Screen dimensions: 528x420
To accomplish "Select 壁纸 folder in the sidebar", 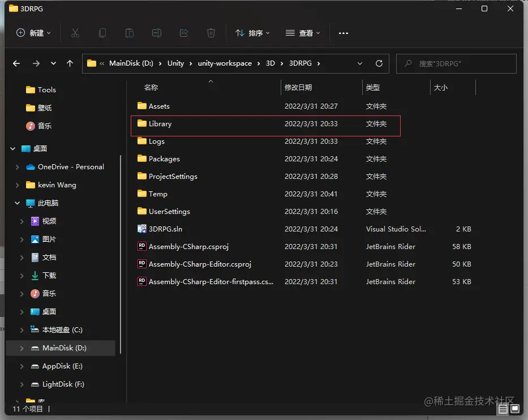I will tap(45, 108).
